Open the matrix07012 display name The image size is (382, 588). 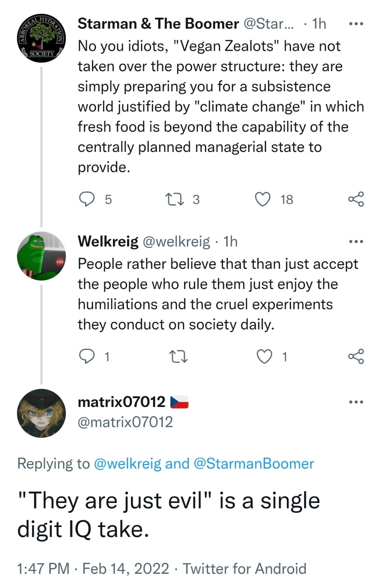pyautogui.click(x=122, y=402)
